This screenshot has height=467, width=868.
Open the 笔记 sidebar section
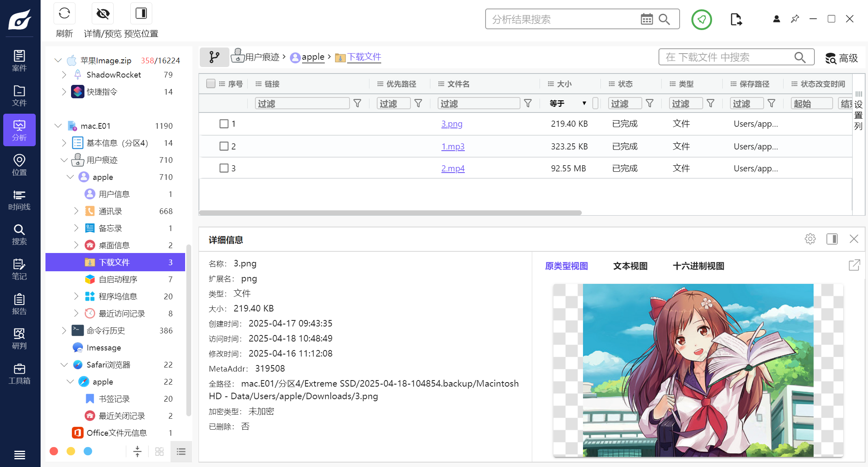pyautogui.click(x=19, y=269)
